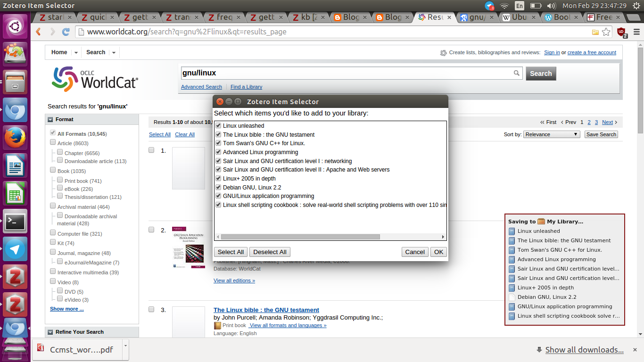The width and height of the screenshot is (644, 362).
Task: Bookmark page with star icon
Action: click(606, 32)
